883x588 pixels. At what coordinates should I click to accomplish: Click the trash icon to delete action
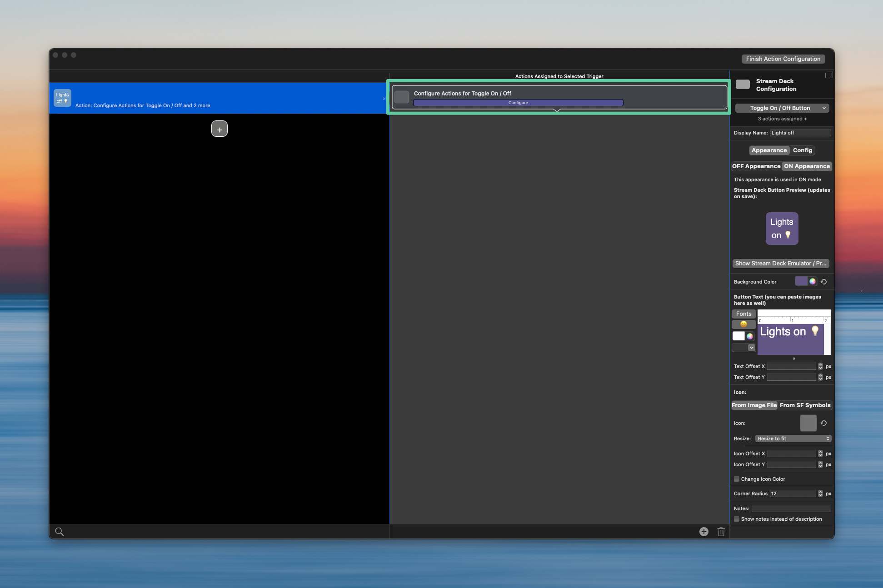tap(721, 532)
